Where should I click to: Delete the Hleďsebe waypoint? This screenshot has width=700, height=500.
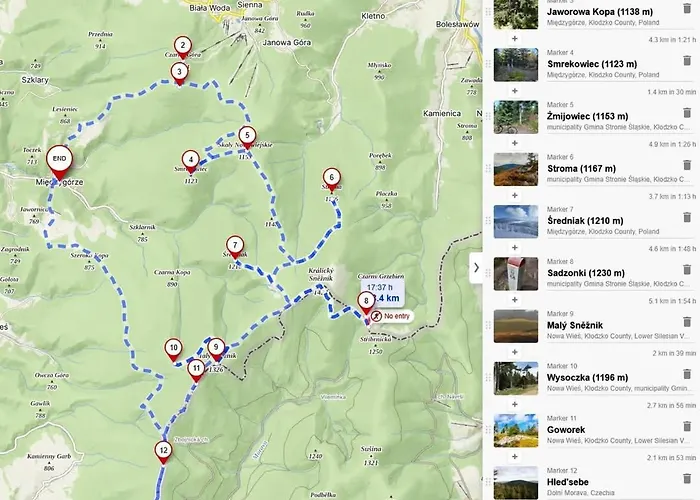pos(687,479)
